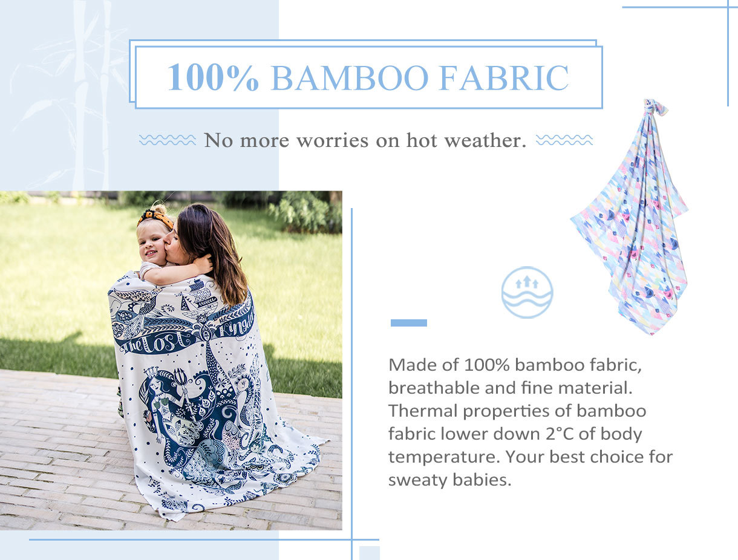Click the girl's orange headband
This screenshot has height=560, width=738.
coord(157,217)
